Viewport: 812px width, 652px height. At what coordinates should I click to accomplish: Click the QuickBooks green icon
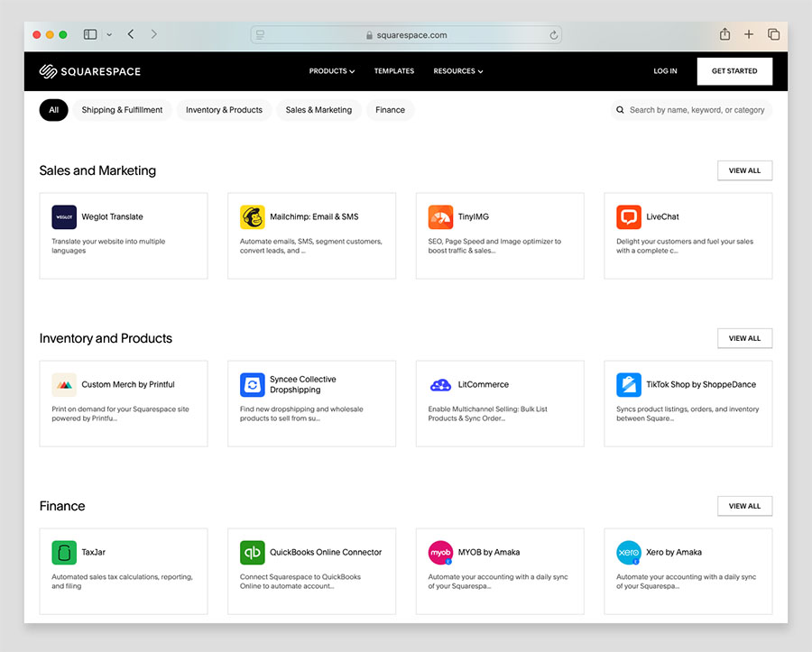pos(252,553)
